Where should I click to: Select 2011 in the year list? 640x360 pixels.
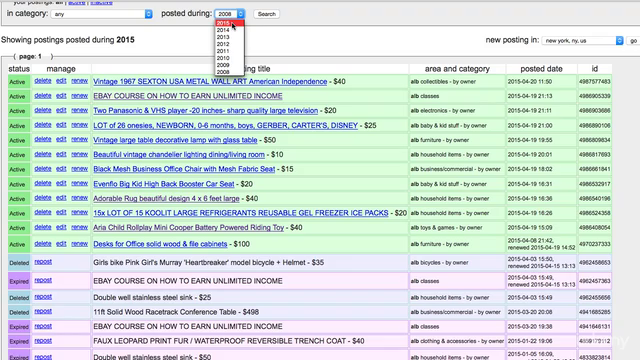(x=230, y=51)
